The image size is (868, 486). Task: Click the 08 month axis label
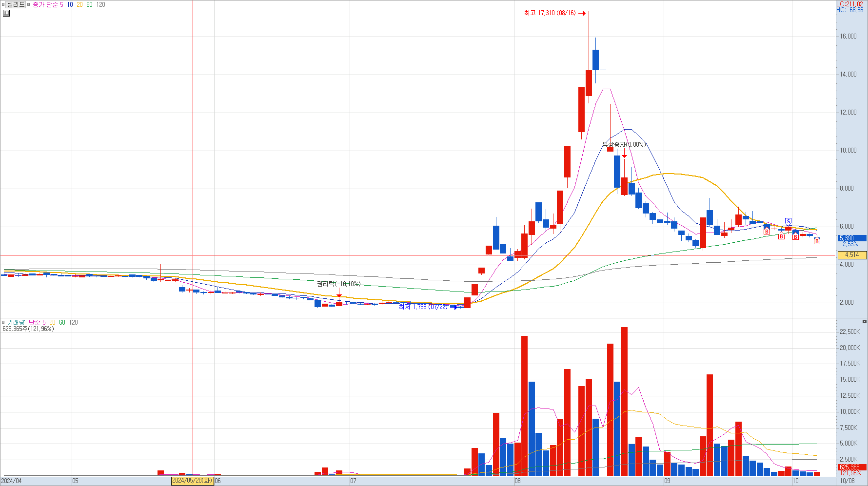[517, 481]
